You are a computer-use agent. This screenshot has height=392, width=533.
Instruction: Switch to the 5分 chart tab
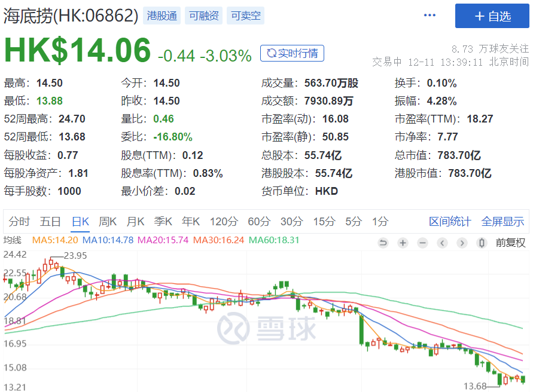point(353,222)
